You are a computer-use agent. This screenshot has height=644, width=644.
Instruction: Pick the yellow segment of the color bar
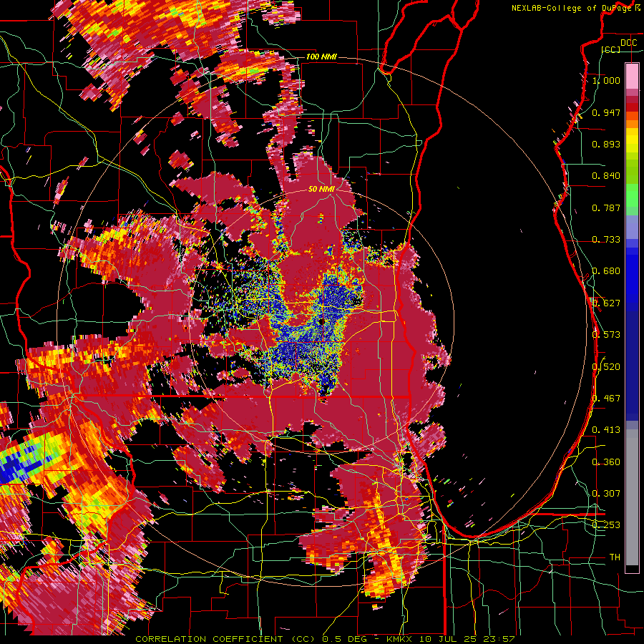632,140
